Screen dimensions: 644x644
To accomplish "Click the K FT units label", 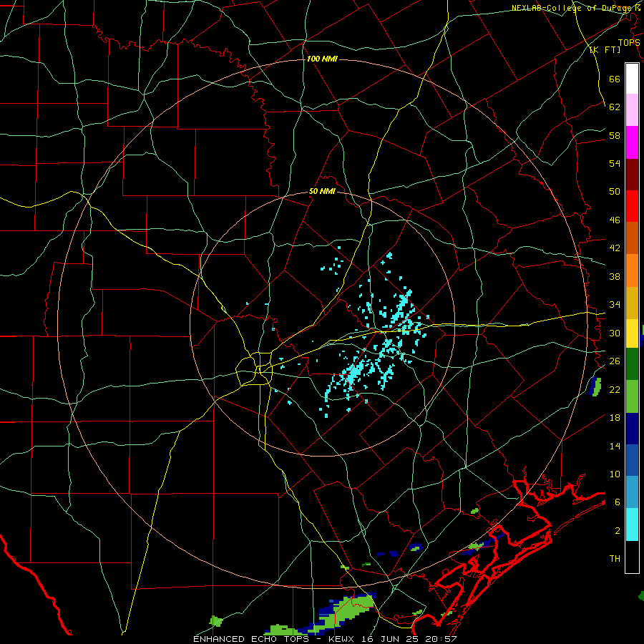I will coord(605,49).
